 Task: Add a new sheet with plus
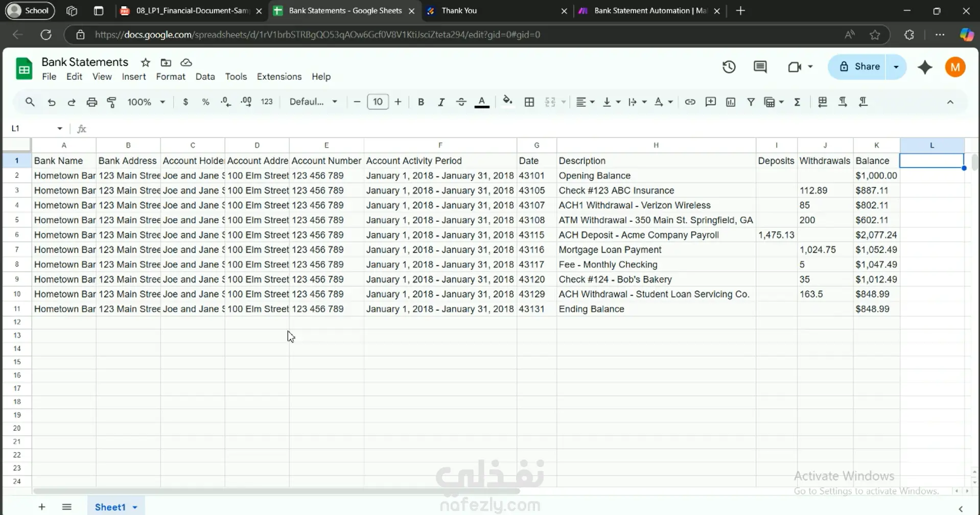point(42,507)
